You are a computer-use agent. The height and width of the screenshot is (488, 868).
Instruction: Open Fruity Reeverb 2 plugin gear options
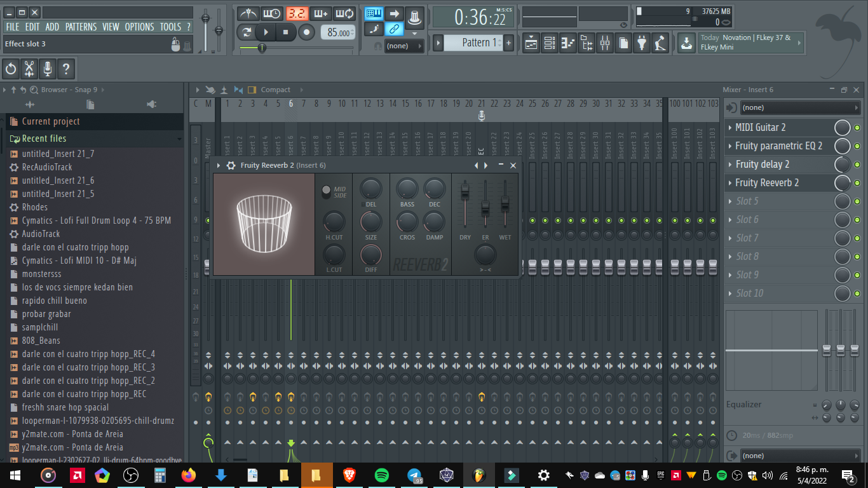click(x=231, y=165)
